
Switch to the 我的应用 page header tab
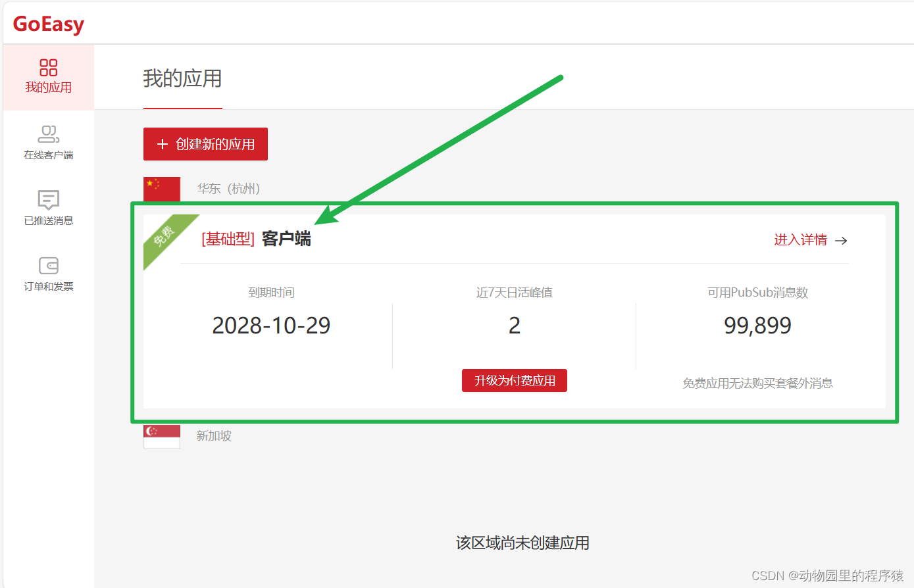[x=182, y=79]
